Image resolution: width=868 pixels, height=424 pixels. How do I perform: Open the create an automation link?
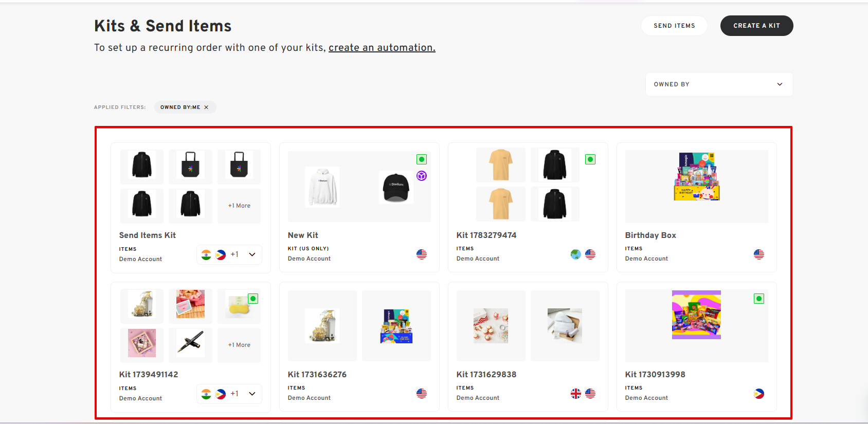coord(382,48)
